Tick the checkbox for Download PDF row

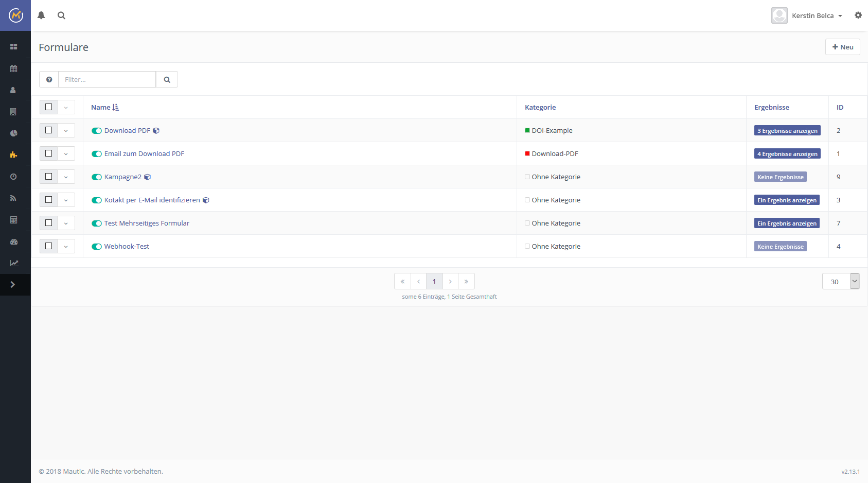pyautogui.click(x=48, y=130)
